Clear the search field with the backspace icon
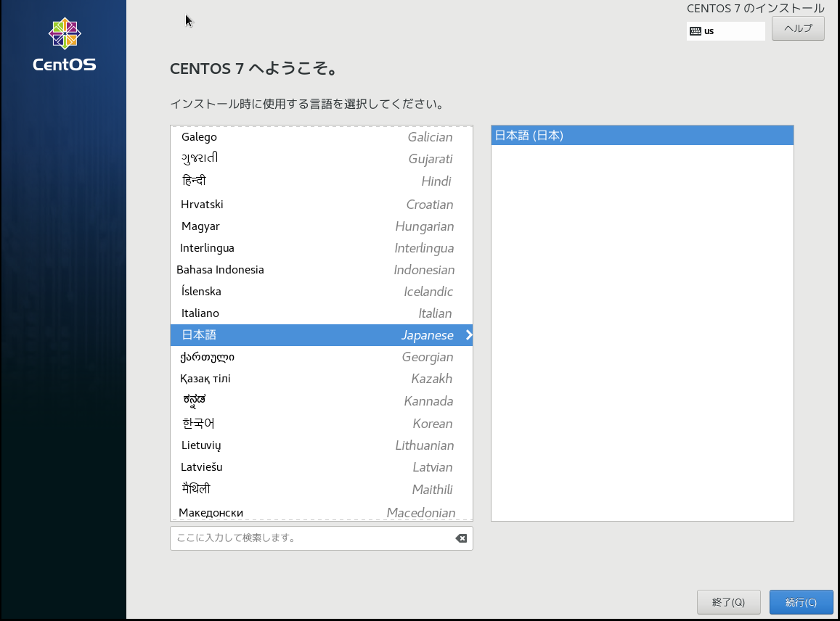Viewport: 840px width, 621px height. click(461, 538)
